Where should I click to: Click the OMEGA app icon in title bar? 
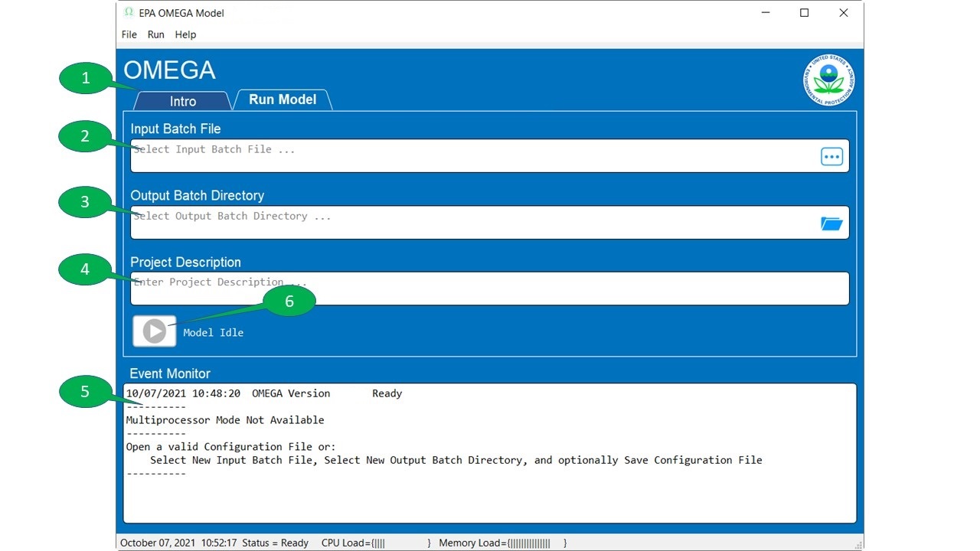click(129, 12)
